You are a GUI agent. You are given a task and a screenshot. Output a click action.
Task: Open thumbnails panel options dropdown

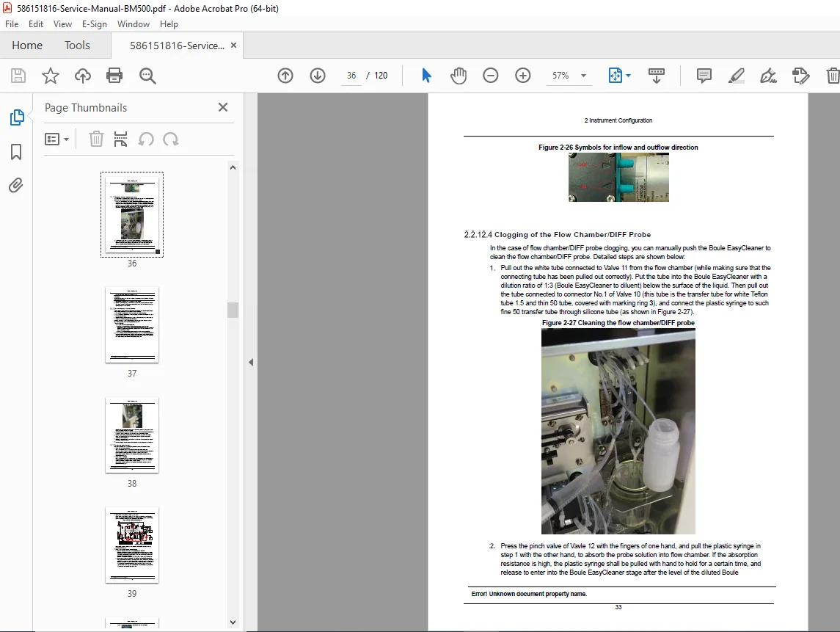(x=56, y=139)
